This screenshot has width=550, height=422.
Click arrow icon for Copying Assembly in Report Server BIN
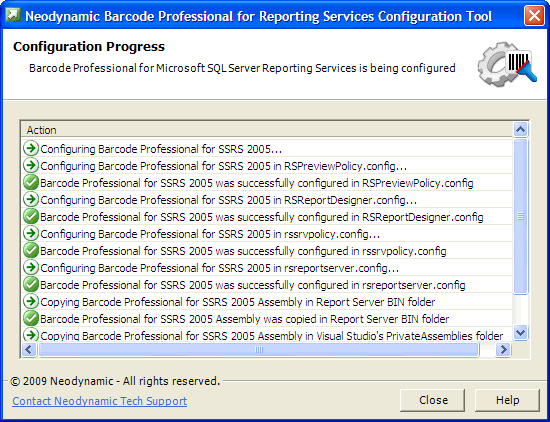tap(31, 301)
